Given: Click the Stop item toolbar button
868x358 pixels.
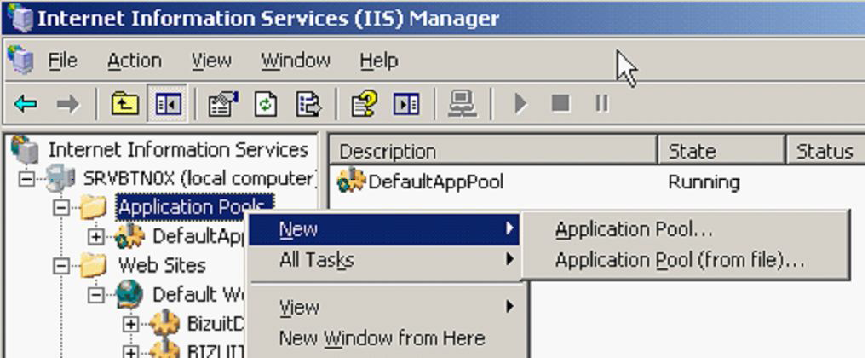Looking at the screenshot, I should [x=560, y=103].
